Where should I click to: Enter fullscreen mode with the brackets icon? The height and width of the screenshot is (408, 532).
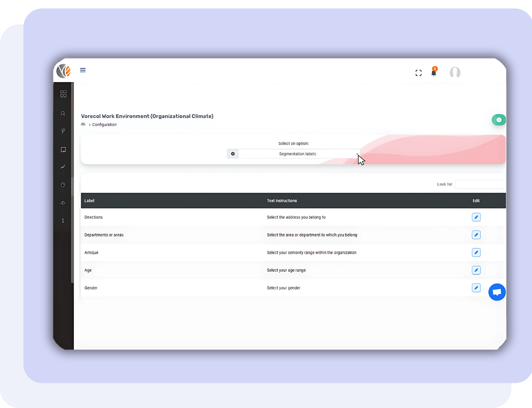tap(418, 73)
